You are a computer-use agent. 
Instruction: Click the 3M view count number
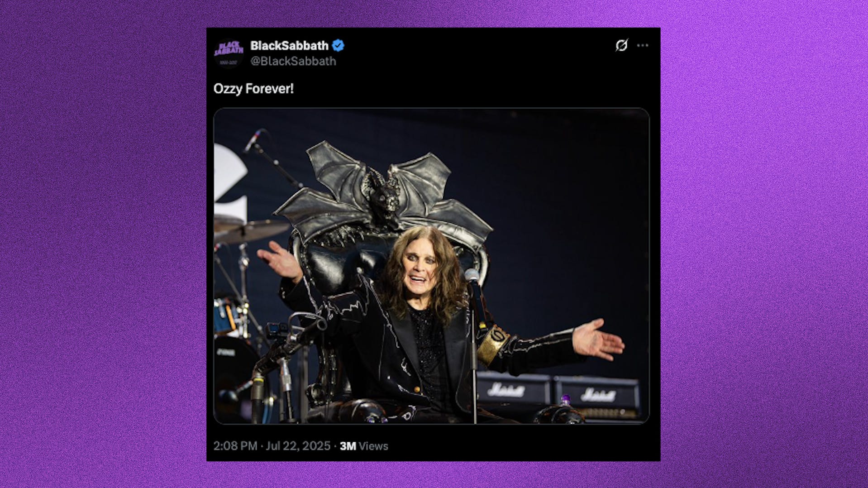pos(348,446)
